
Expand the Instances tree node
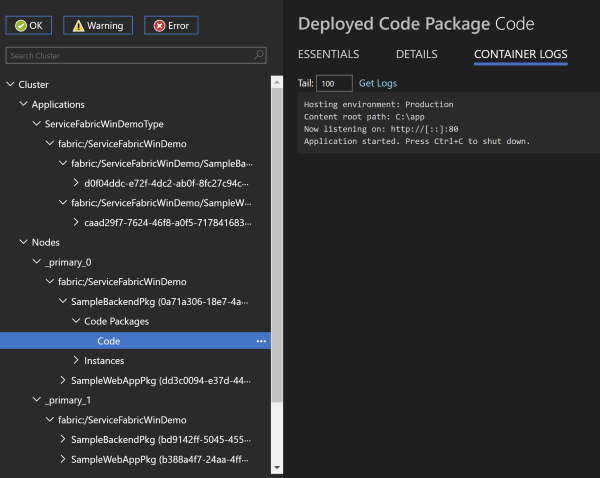coord(76,360)
